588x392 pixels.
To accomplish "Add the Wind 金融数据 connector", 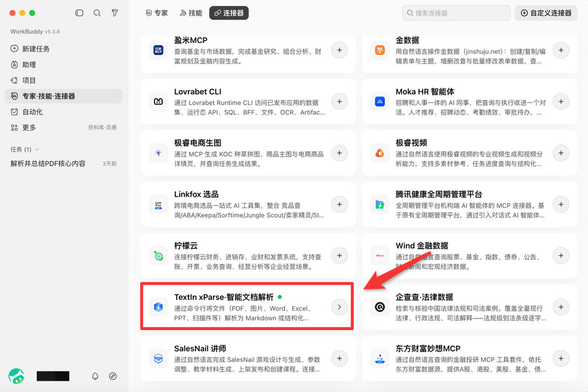I will point(561,255).
